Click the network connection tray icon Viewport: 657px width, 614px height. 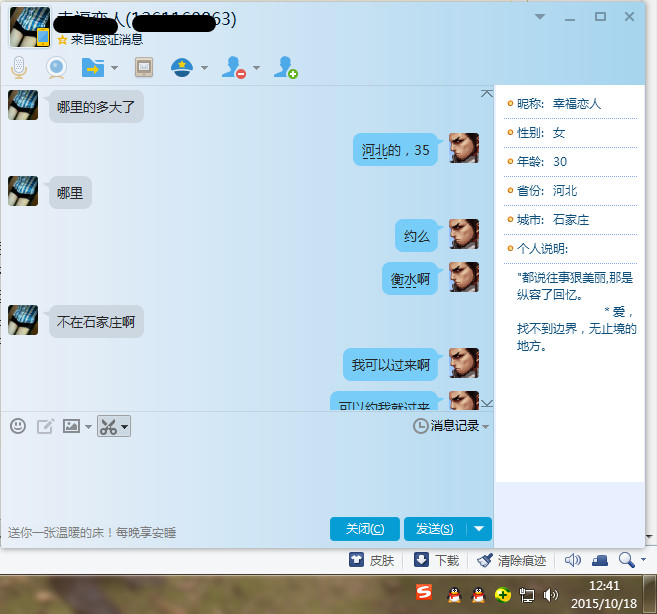[x=527, y=595]
